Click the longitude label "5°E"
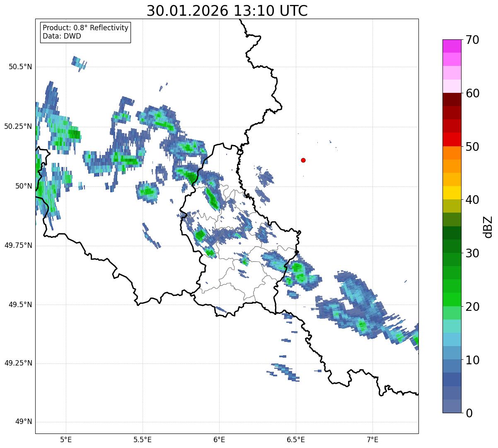The height and width of the screenshot is (448, 498). pos(66,439)
